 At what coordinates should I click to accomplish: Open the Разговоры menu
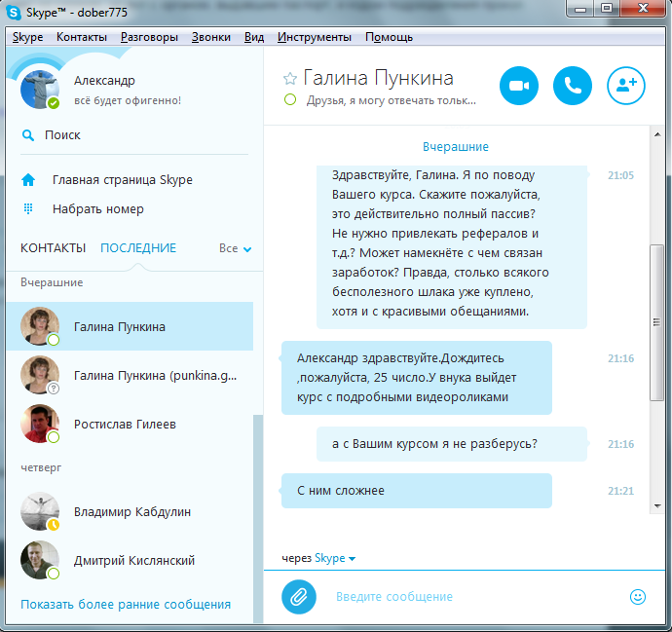coord(149,37)
